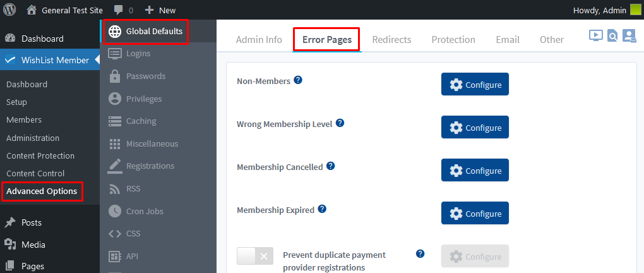Image resolution: width=644 pixels, height=273 pixels.
Task: Configure the Non-Members error page
Action: (x=475, y=84)
